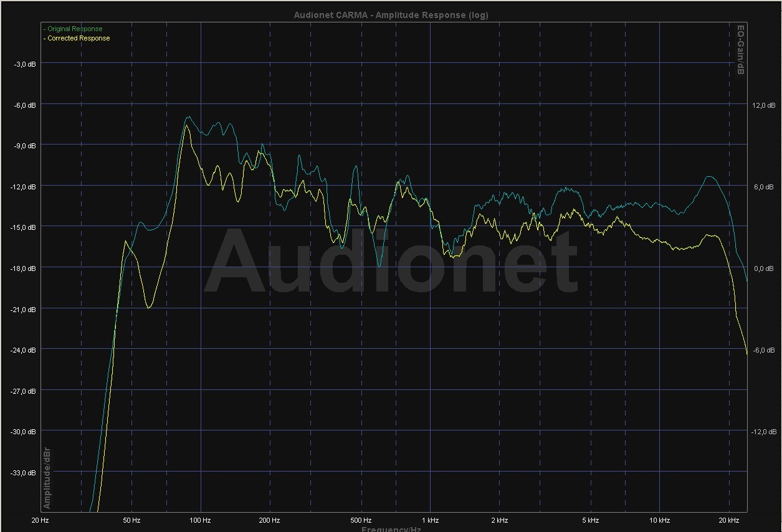Image resolution: width=782 pixels, height=532 pixels.
Task: Click the "-33,0 dB" amplitude axis label
Action: (x=24, y=473)
